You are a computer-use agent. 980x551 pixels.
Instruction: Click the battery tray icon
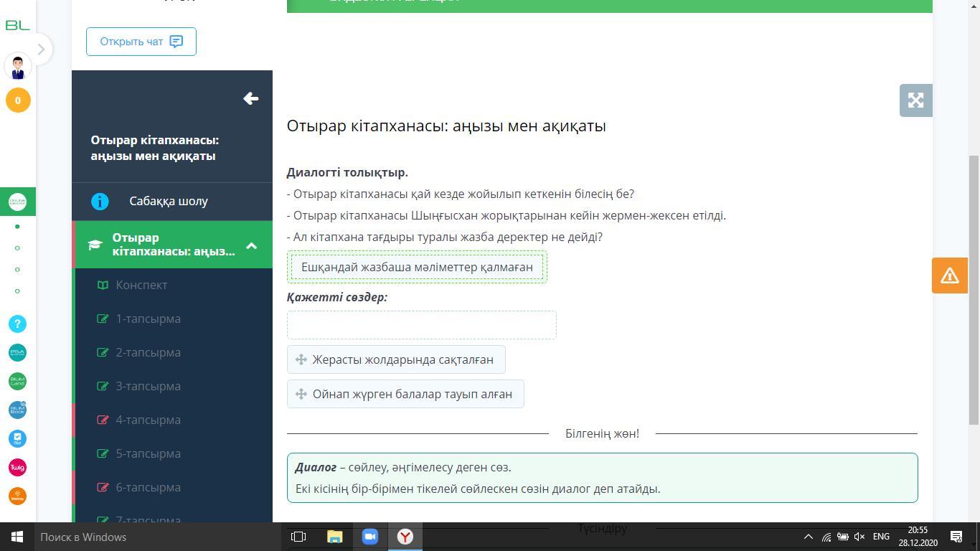843,537
